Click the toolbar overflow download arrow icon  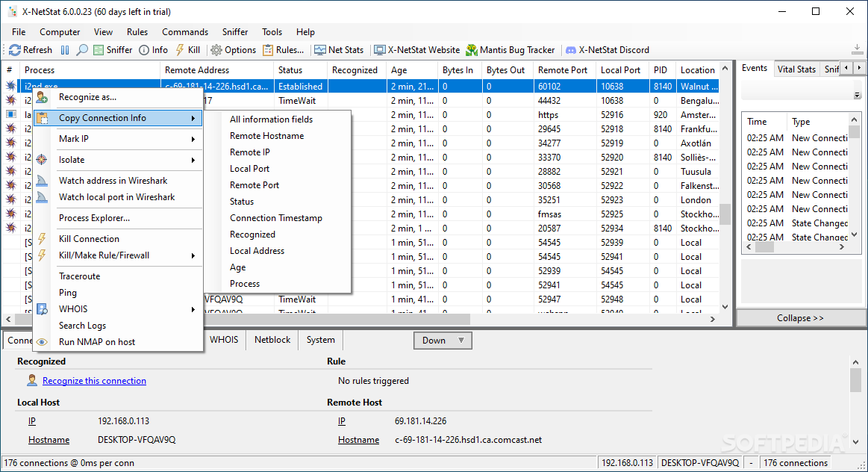857,49
